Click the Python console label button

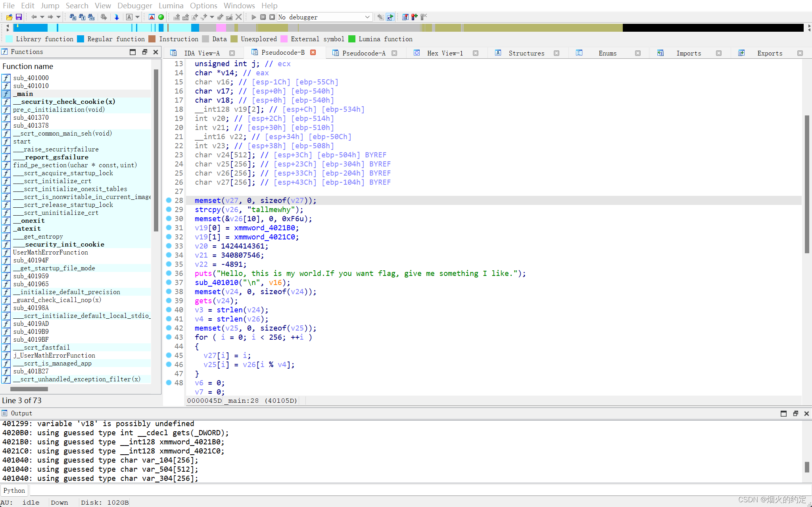14,490
